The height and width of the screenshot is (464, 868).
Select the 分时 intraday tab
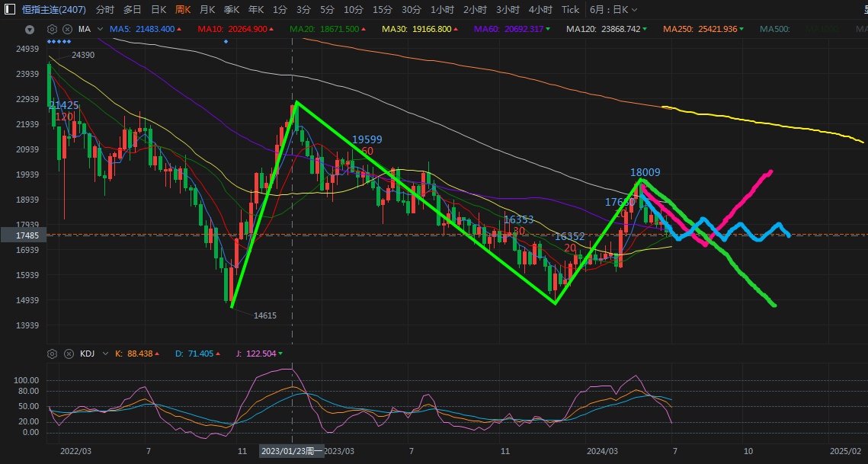coord(105,10)
